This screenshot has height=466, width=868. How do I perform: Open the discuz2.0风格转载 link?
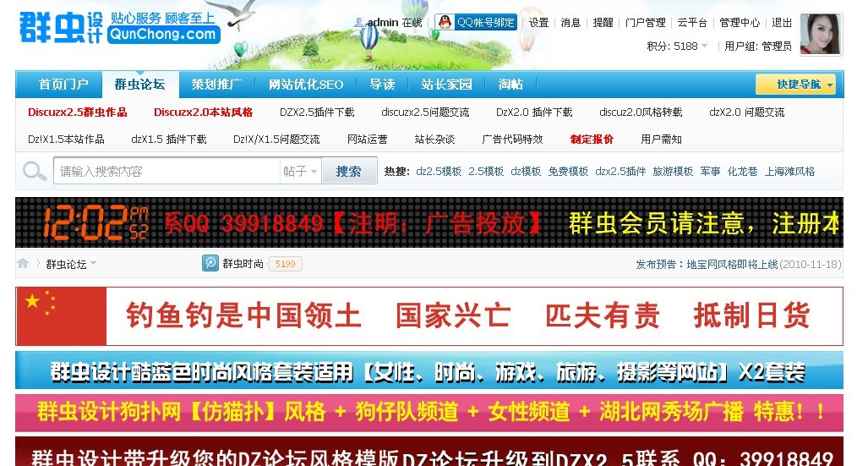[x=641, y=112]
